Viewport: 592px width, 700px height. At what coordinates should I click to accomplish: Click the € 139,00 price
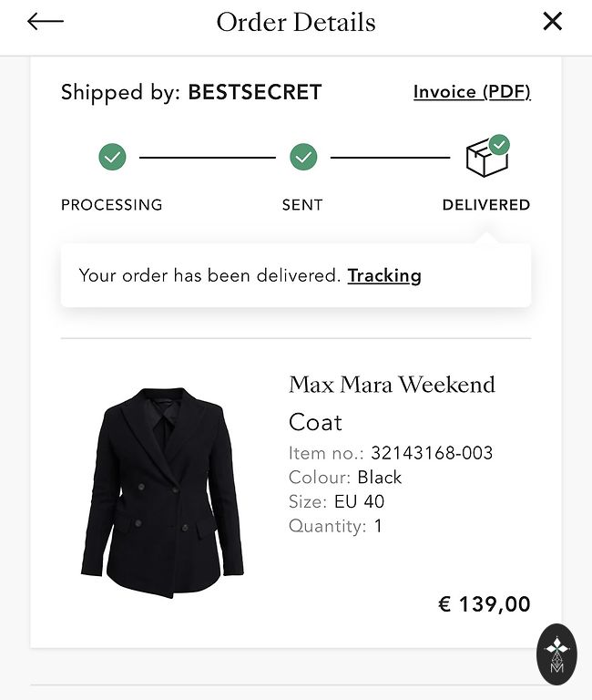[485, 603]
